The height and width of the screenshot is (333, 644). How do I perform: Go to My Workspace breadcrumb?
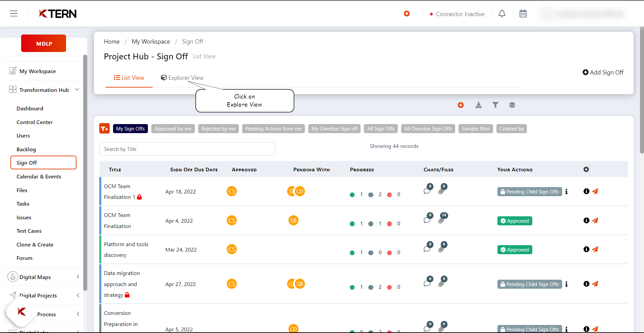point(151,42)
